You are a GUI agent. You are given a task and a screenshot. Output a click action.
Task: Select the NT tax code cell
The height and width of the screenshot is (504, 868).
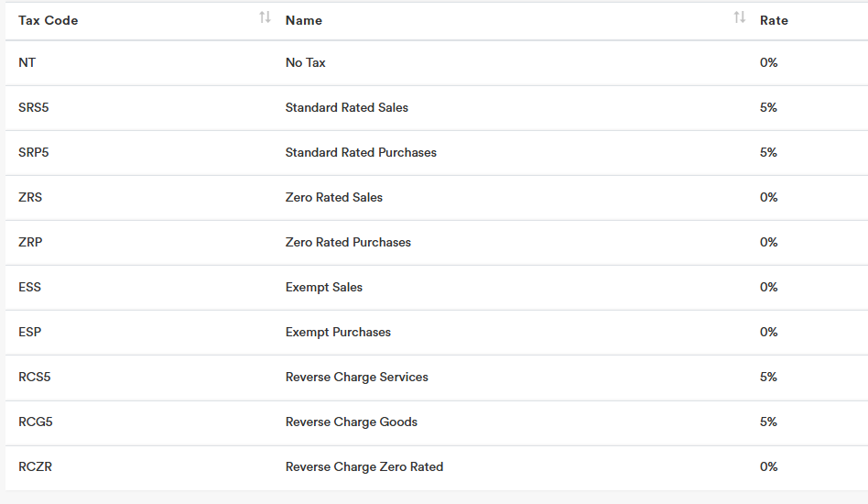point(27,63)
